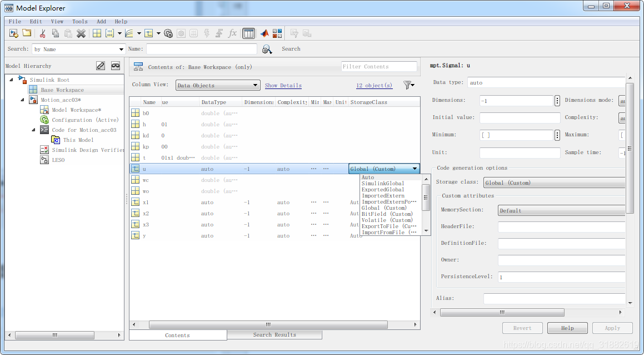Viewport: 644px width, 355px height.
Task: Click the MATLAB logo icon
Action: point(264,33)
